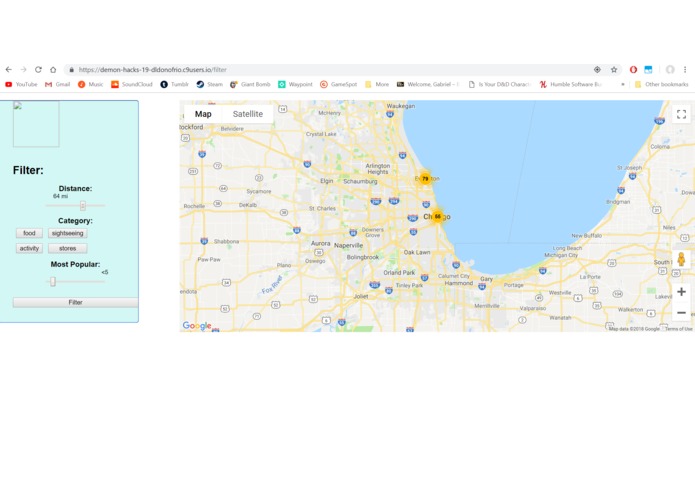Viewport: 695px width, 494px height.
Task: Click the Street View pegman icon
Action: coord(681,259)
